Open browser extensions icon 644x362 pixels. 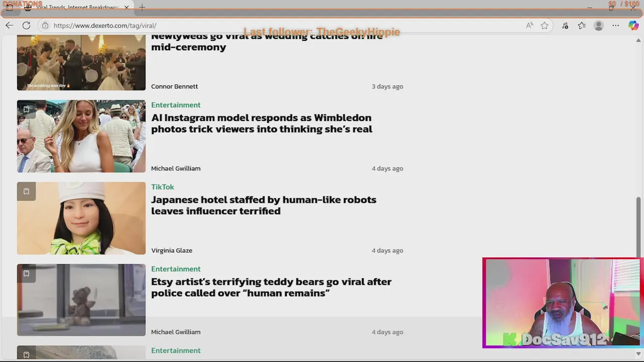565,26
